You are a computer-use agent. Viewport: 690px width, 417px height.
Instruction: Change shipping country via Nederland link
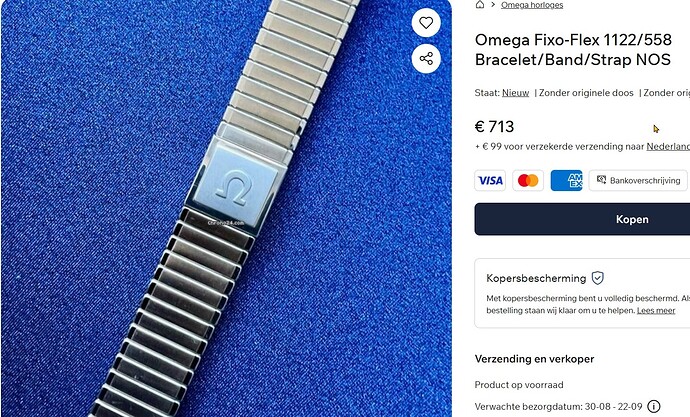[x=668, y=146]
